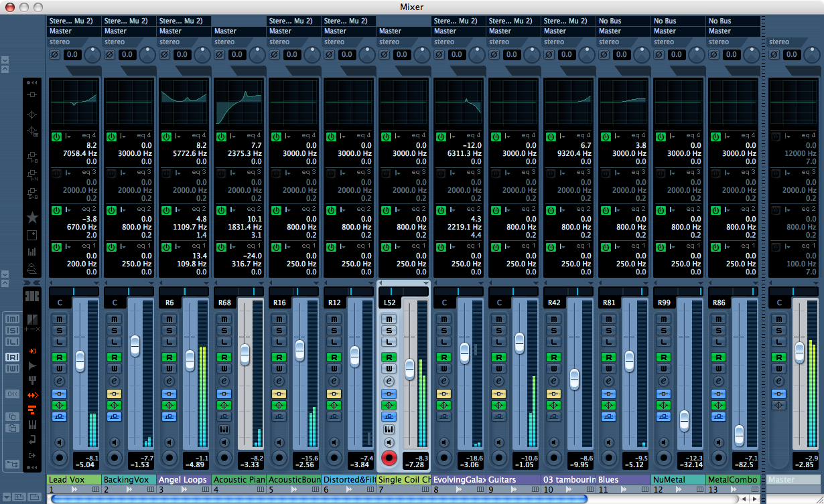The width and height of the screenshot is (824, 504).
Task: Enable write automation on Distorted&Filt channel
Action: [334, 369]
